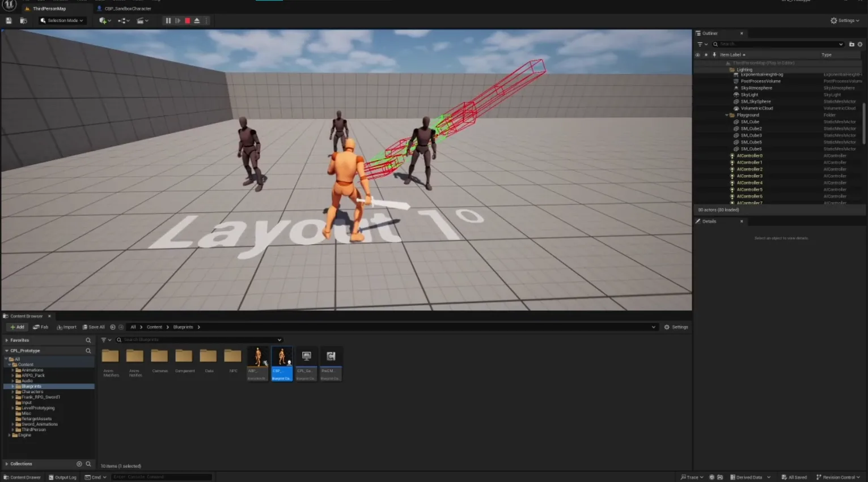
Task: Create a new folder in the Outliner
Action: point(852,44)
